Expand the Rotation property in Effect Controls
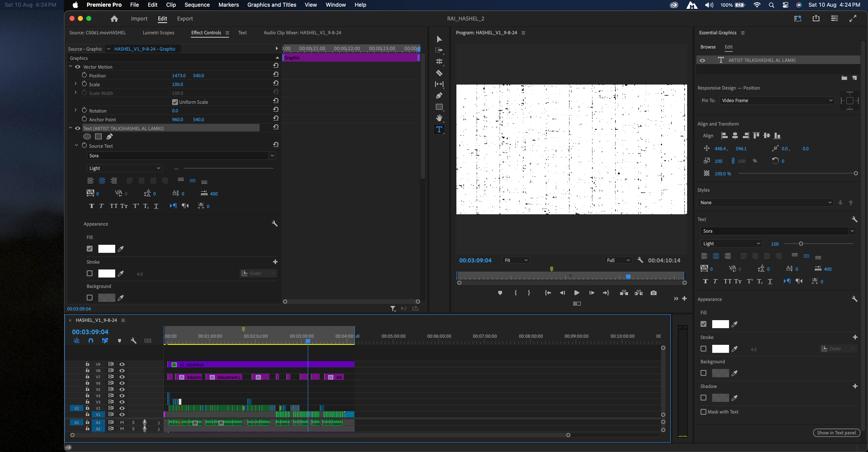 [x=75, y=110]
